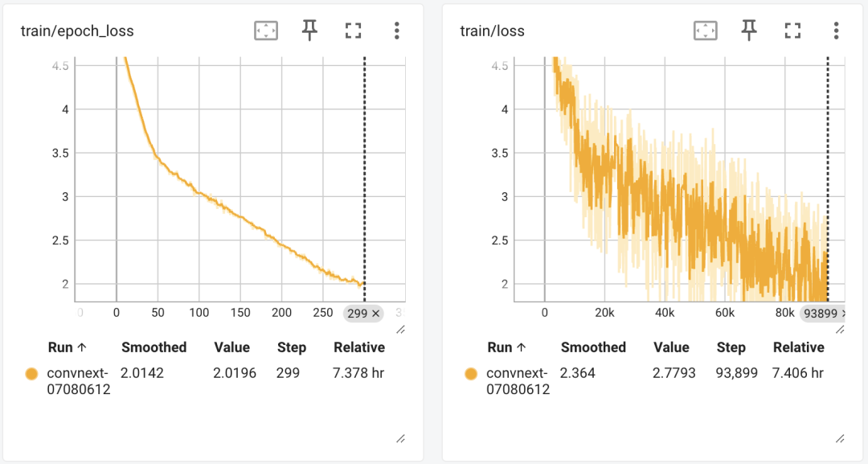Viewport: 868px width, 464px height.
Task: Click the Smoothed column header in epoch_loss table
Action: coord(154,347)
